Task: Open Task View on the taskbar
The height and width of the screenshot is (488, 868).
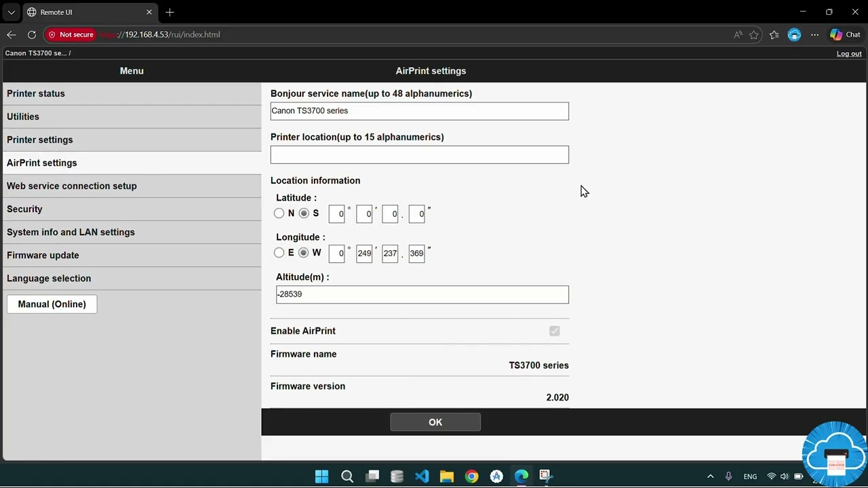Action: coord(372,476)
